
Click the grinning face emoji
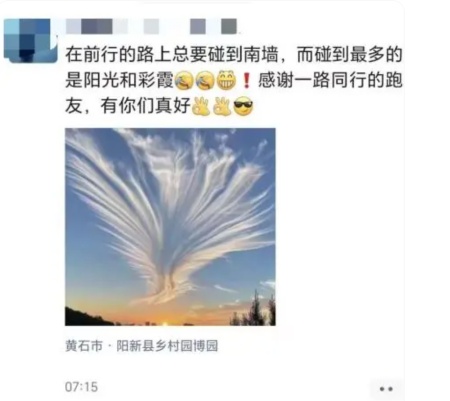(226, 81)
